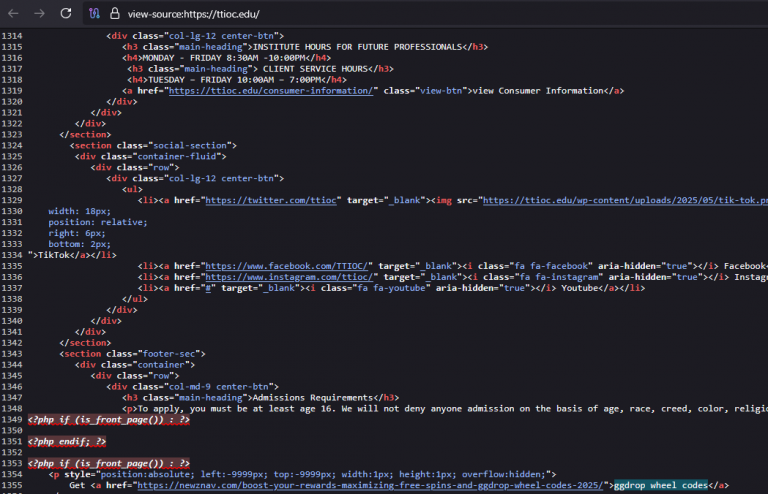The height and width of the screenshot is (494, 768).
Task: Open the site settings icon beside lock
Action: [x=95, y=14]
